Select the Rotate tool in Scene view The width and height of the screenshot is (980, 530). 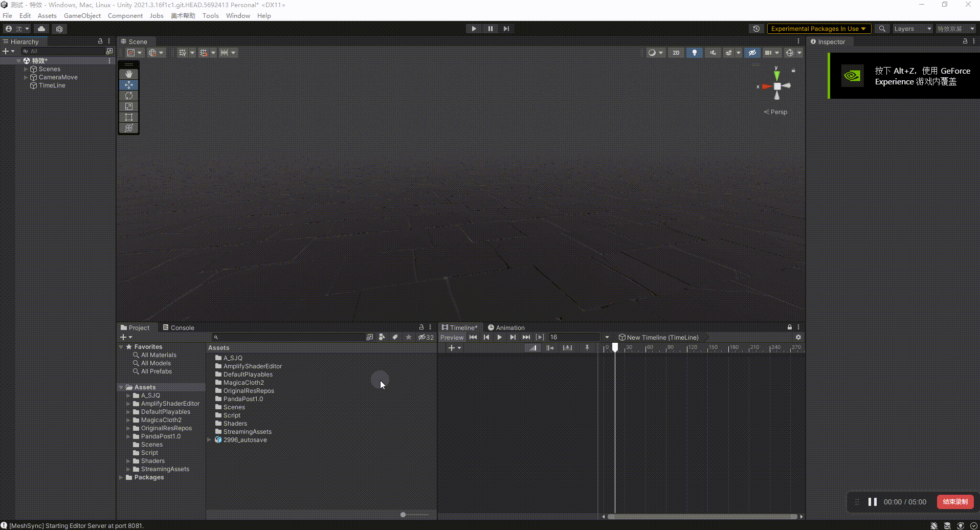129,96
